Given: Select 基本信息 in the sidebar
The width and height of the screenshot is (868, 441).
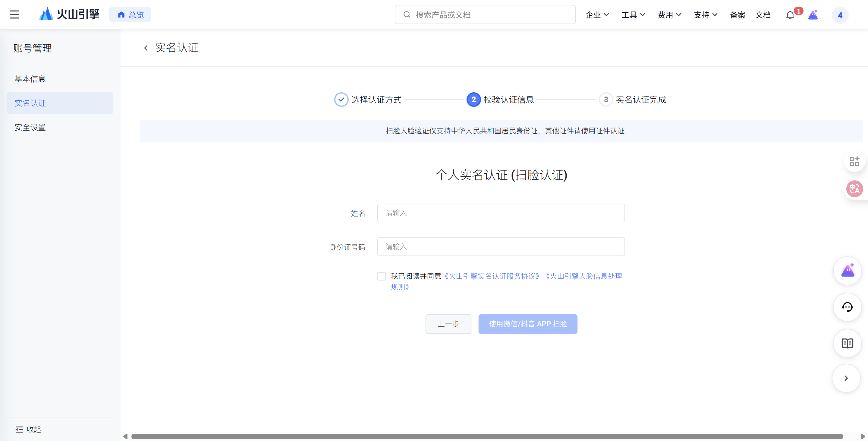Looking at the screenshot, I should (x=30, y=79).
